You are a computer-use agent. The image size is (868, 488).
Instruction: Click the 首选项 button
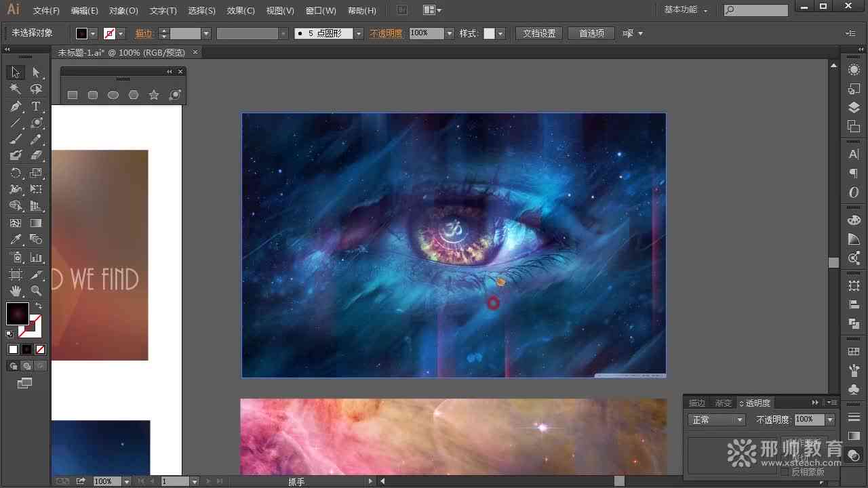tap(591, 33)
